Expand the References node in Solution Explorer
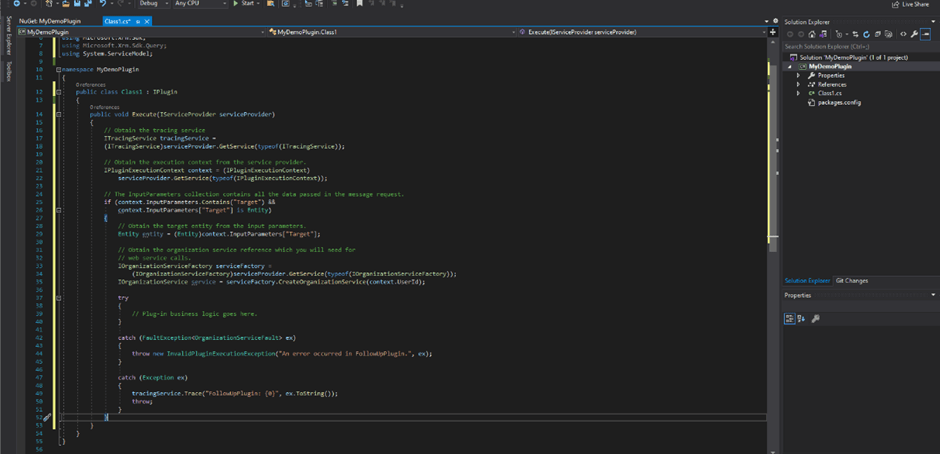The width and height of the screenshot is (940, 454). [x=798, y=85]
